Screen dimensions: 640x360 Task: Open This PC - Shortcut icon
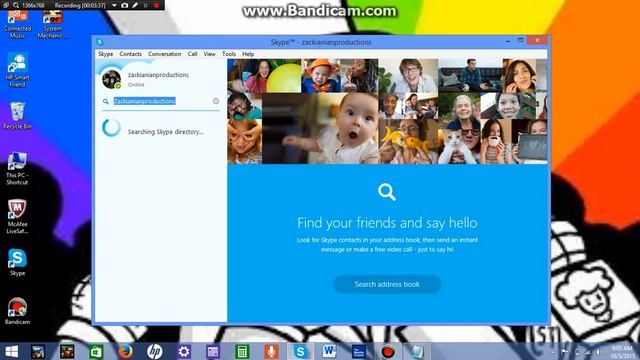tap(17, 168)
